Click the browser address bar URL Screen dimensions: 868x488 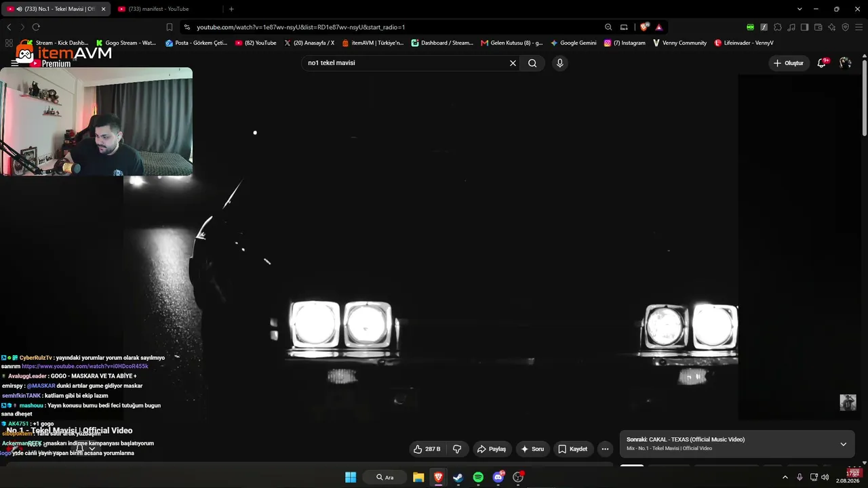300,27
